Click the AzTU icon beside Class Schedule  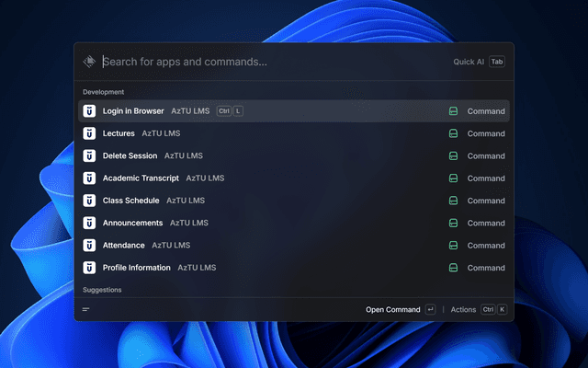click(x=89, y=201)
